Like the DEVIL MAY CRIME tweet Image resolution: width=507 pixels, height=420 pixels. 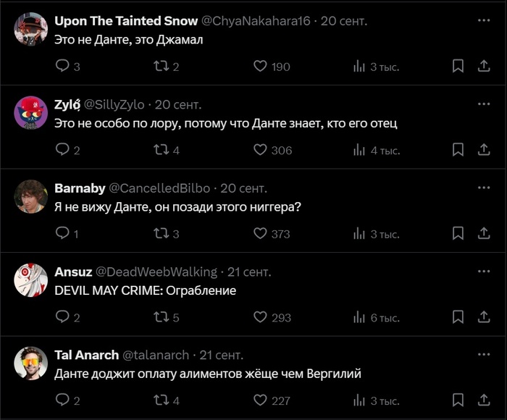261,317
